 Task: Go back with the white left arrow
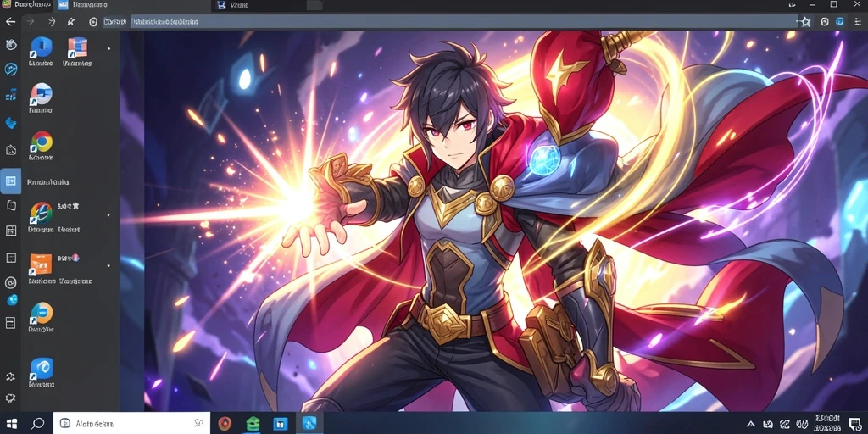point(10,21)
